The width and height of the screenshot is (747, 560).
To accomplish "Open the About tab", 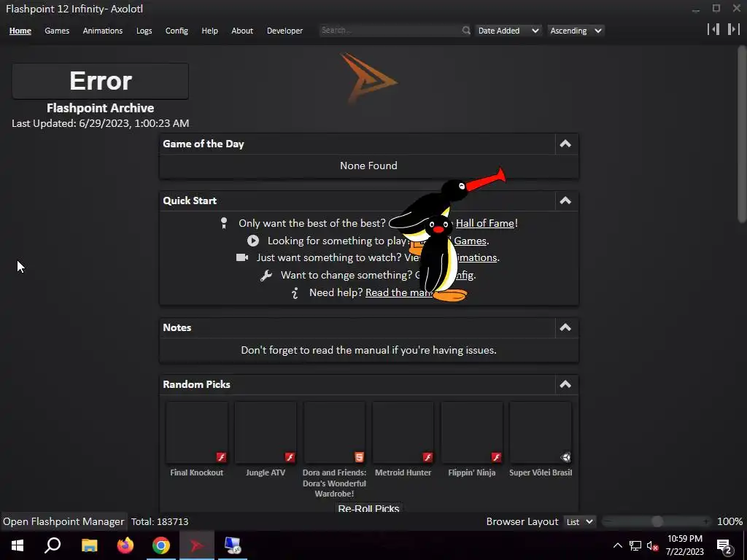I will point(242,31).
